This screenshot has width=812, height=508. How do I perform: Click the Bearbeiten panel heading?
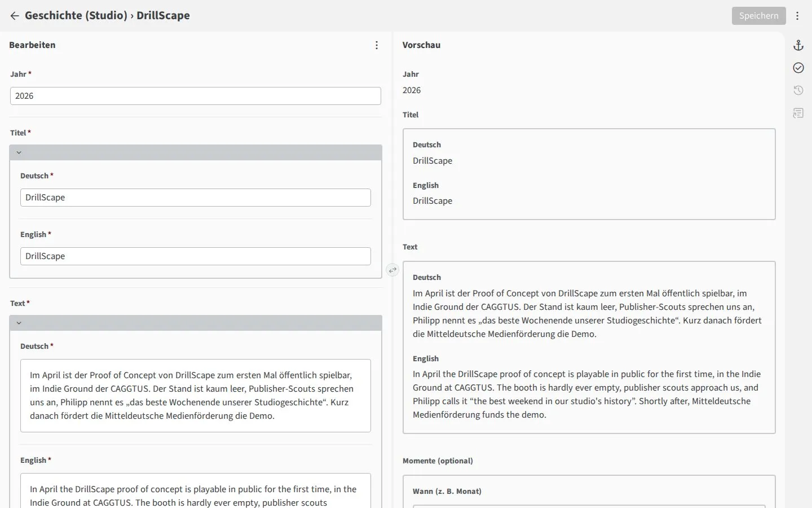coord(32,45)
